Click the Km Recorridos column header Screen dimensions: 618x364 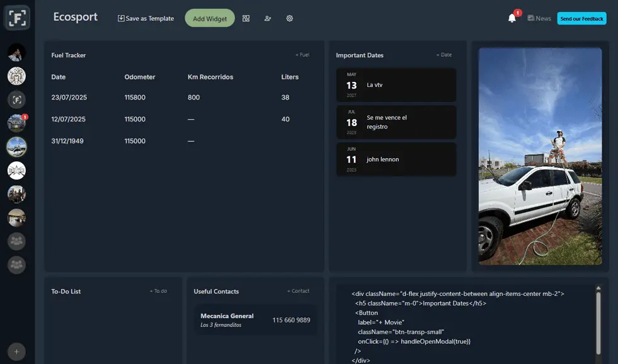pyautogui.click(x=210, y=77)
